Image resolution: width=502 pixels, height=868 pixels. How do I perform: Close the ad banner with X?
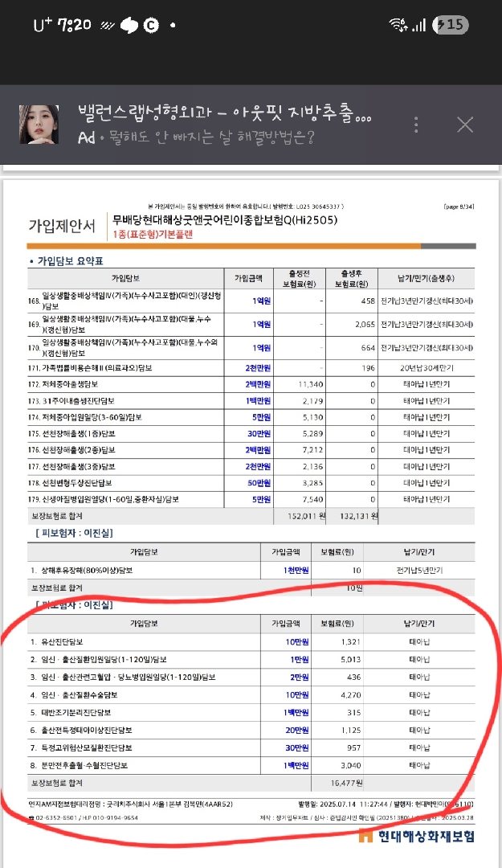pos(465,125)
